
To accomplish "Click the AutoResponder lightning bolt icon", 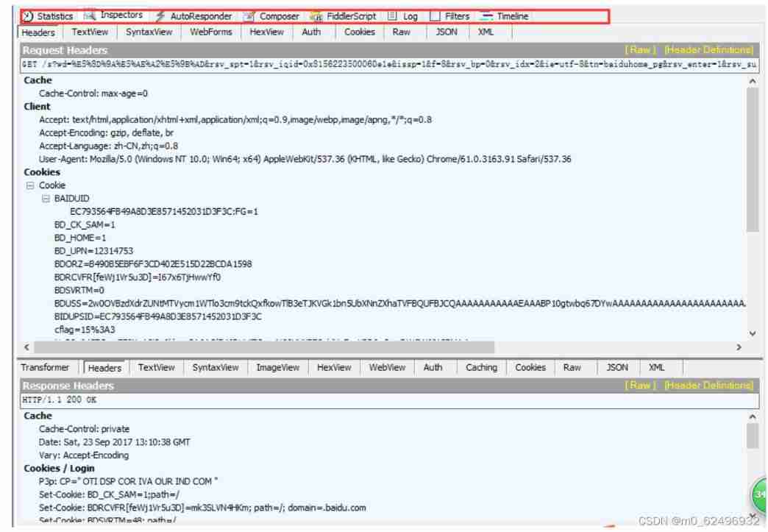I will pyautogui.click(x=160, y=16).
